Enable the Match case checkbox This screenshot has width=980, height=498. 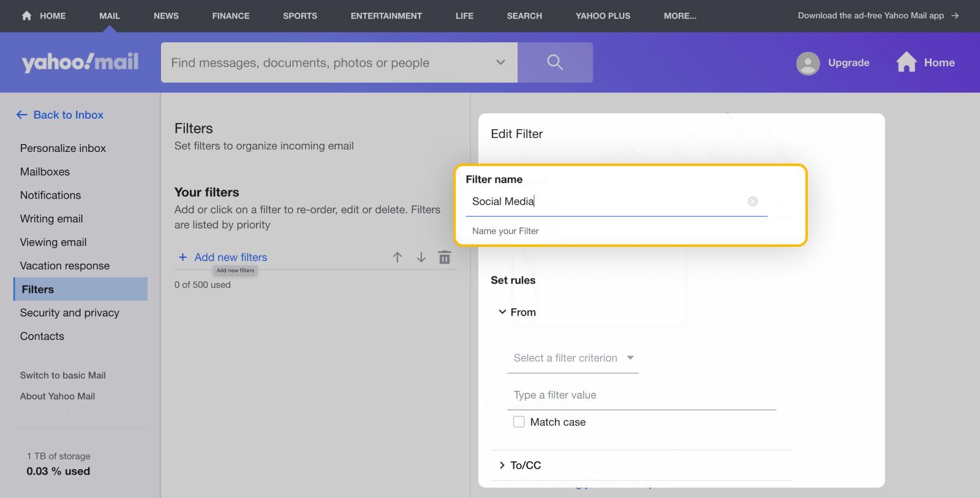click(x=519, y=422)
